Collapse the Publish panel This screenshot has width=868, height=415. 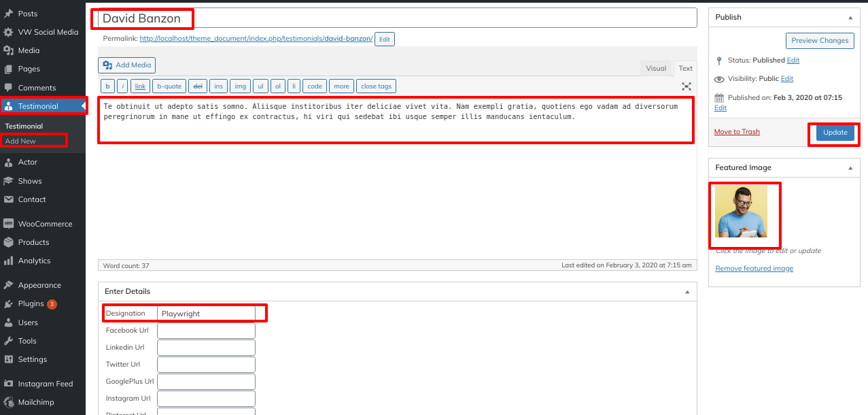point(850,18)
